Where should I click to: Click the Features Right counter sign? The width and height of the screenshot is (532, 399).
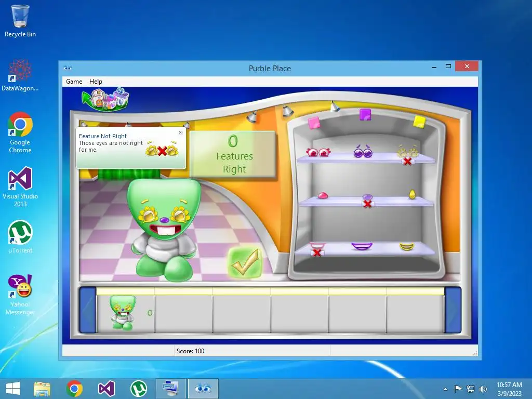tap(233, 154)
